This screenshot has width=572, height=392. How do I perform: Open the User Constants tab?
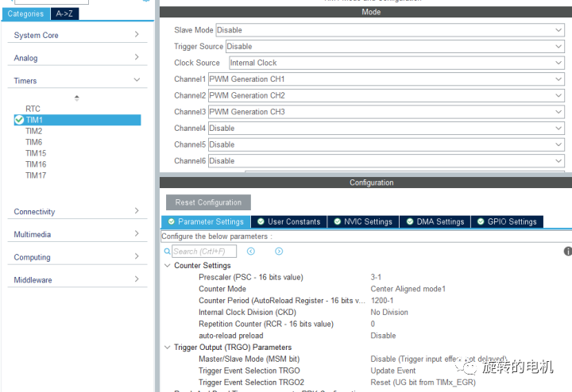[289, 221]
